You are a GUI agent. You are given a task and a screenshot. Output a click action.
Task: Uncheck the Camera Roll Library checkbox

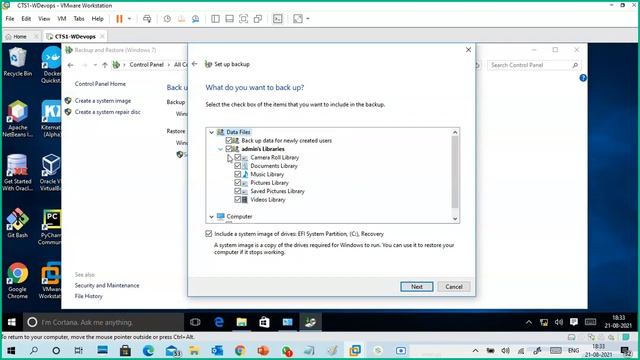click(238, 157)
